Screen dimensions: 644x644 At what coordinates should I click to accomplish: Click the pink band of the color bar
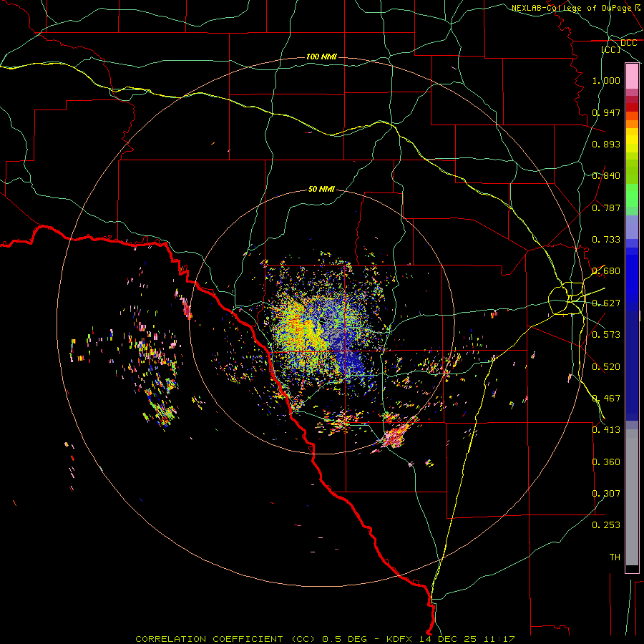pos(632,77)
